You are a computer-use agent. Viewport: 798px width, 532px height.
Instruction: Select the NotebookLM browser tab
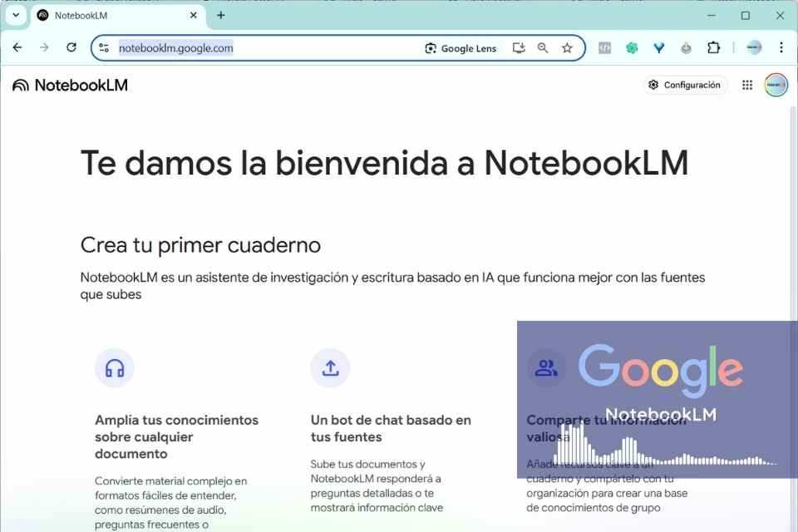point(119,16)
